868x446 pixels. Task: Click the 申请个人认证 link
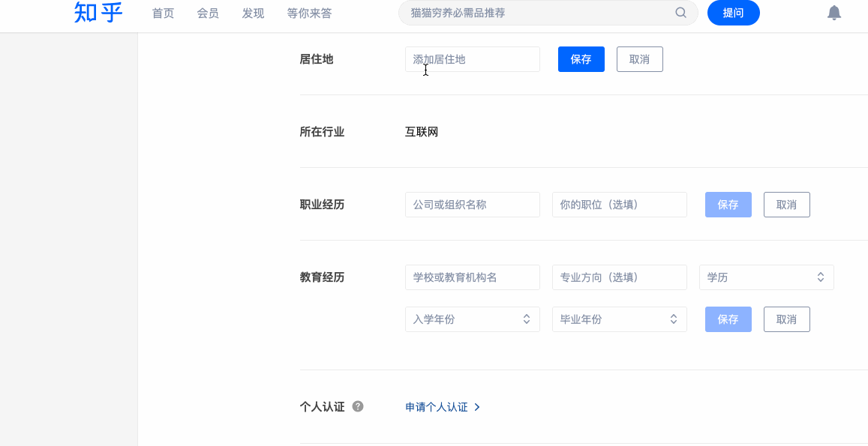click(x=436, y=407)
